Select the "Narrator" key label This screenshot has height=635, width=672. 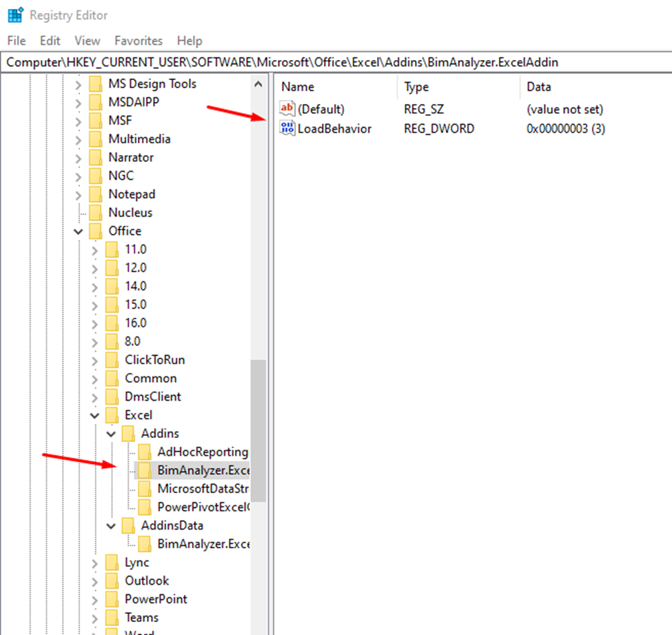tap(131, 158)
